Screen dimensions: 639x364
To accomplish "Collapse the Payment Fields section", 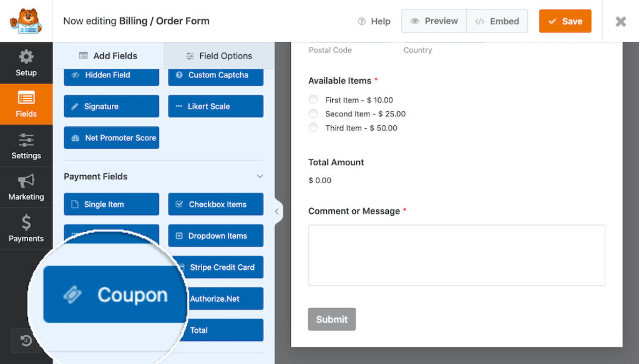I will click(260, 176).
